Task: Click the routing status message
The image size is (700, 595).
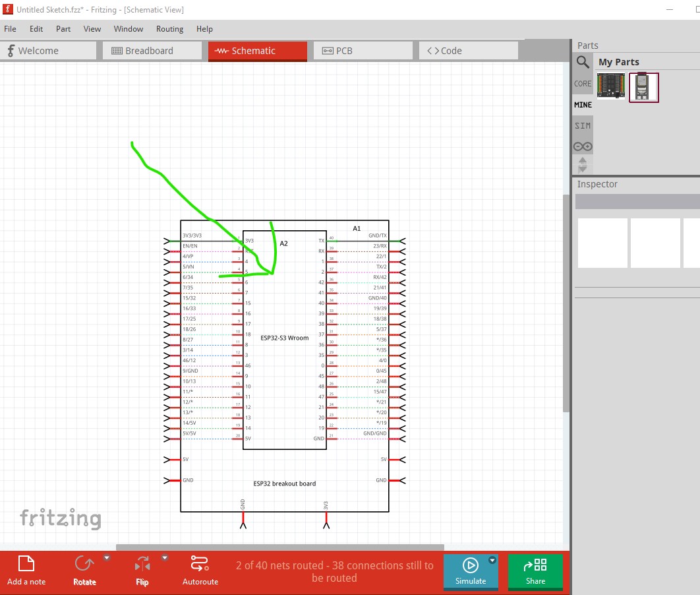Action: click(x=334, y=571)
